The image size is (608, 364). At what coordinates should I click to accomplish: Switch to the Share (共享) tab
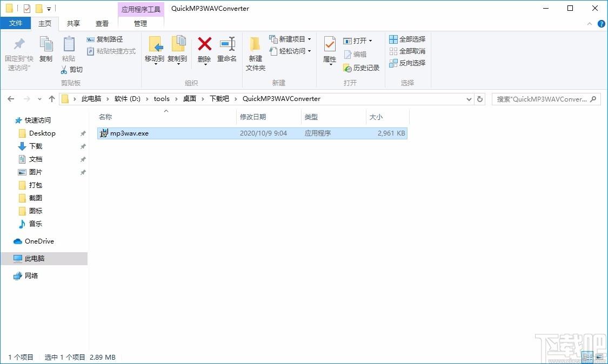74,23
